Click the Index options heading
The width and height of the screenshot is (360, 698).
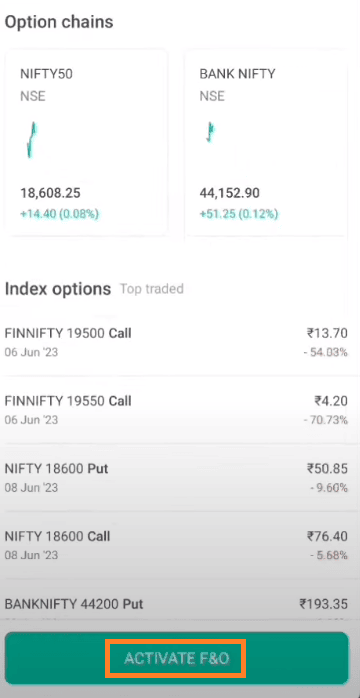tap(58, 289)
